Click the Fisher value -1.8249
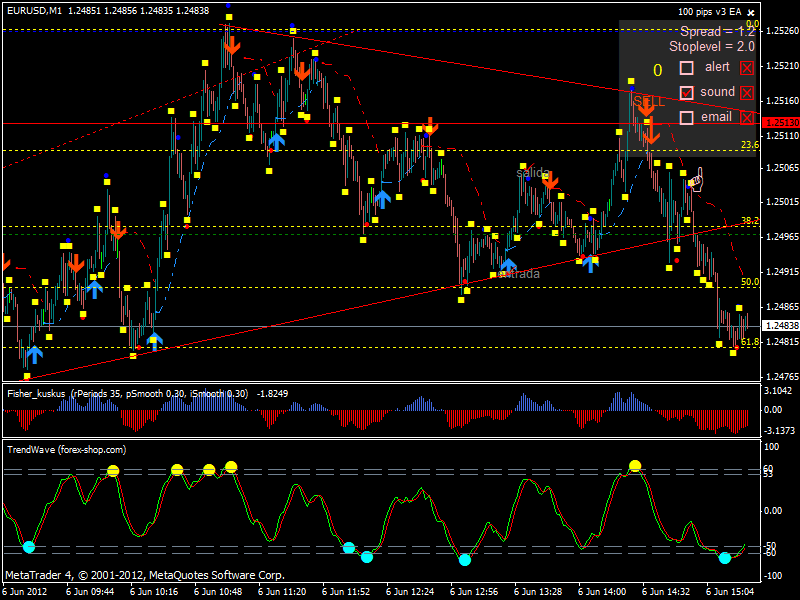 272,394
